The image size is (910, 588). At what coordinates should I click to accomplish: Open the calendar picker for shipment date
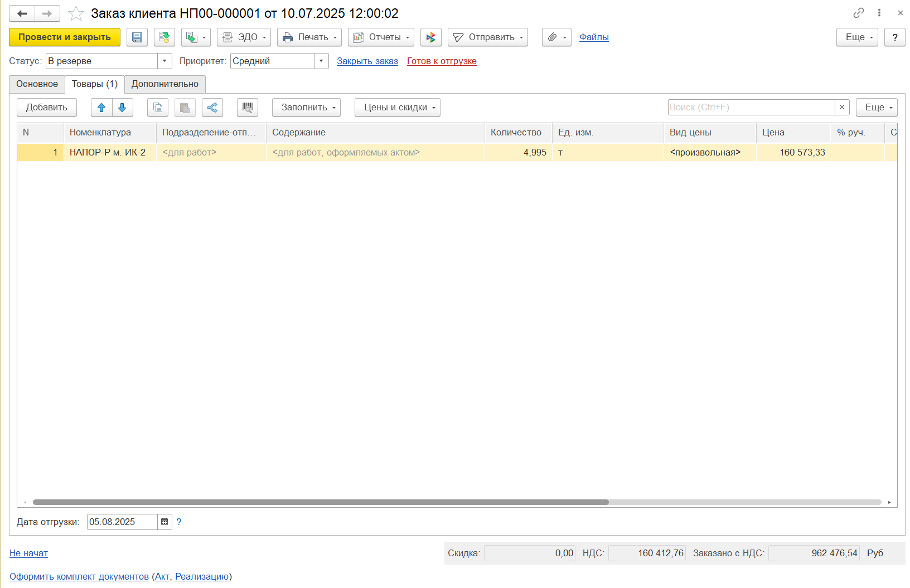(x=164, y=522)
